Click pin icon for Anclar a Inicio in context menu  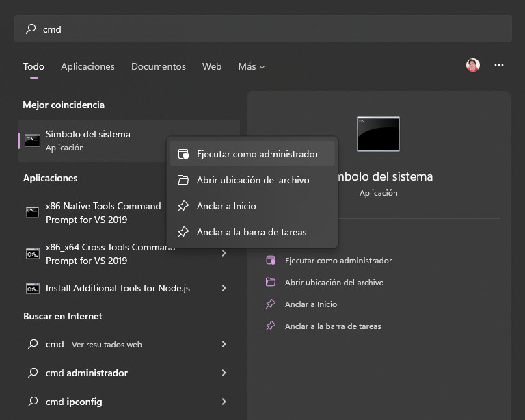click(183, 206)
